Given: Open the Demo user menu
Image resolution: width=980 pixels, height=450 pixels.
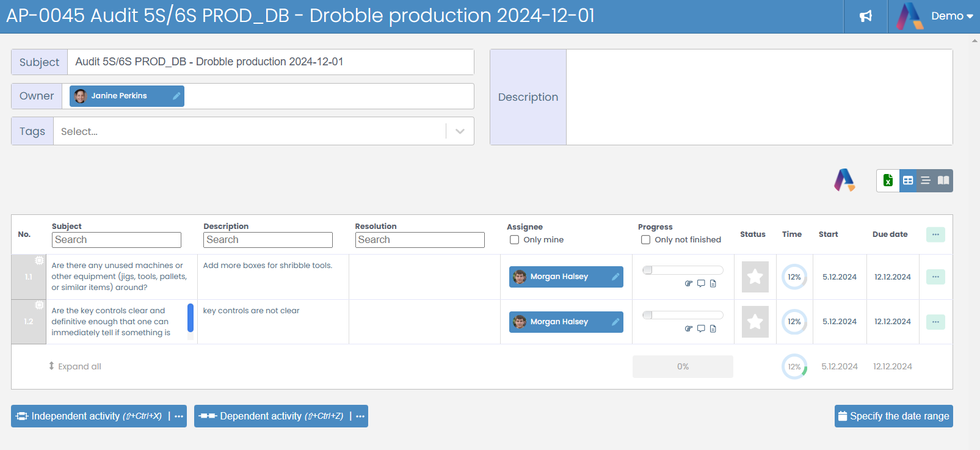Looking at the screenshot, I should coord(951,16).
